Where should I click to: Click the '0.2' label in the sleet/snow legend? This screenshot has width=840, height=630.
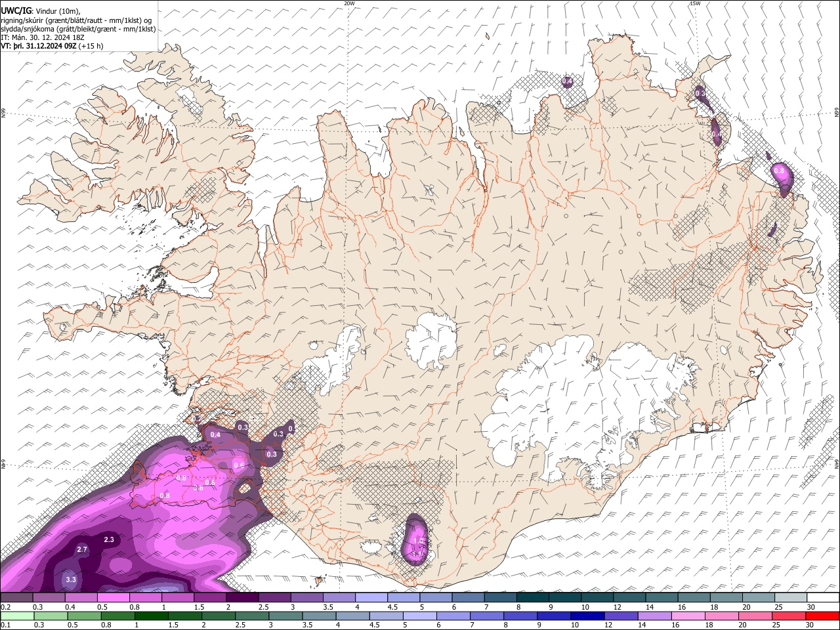(x=5, y=607)
